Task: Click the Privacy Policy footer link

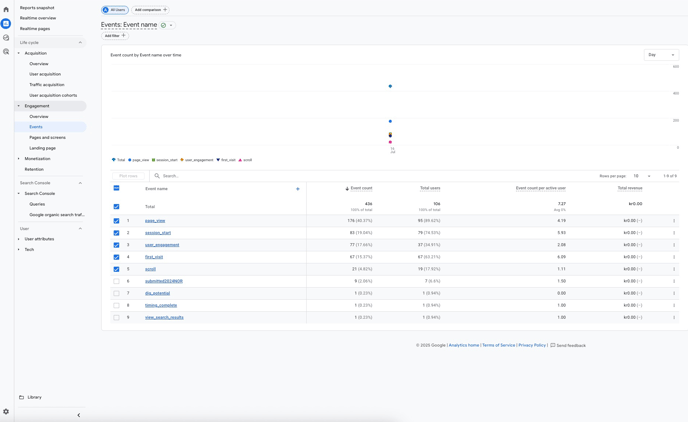Action: pos(532,345)
